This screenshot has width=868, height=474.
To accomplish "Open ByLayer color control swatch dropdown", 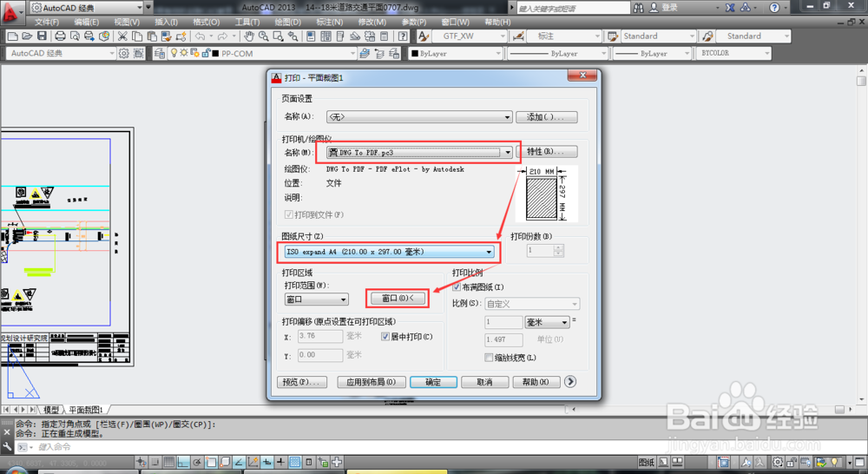I will click(x=456, y=53).
